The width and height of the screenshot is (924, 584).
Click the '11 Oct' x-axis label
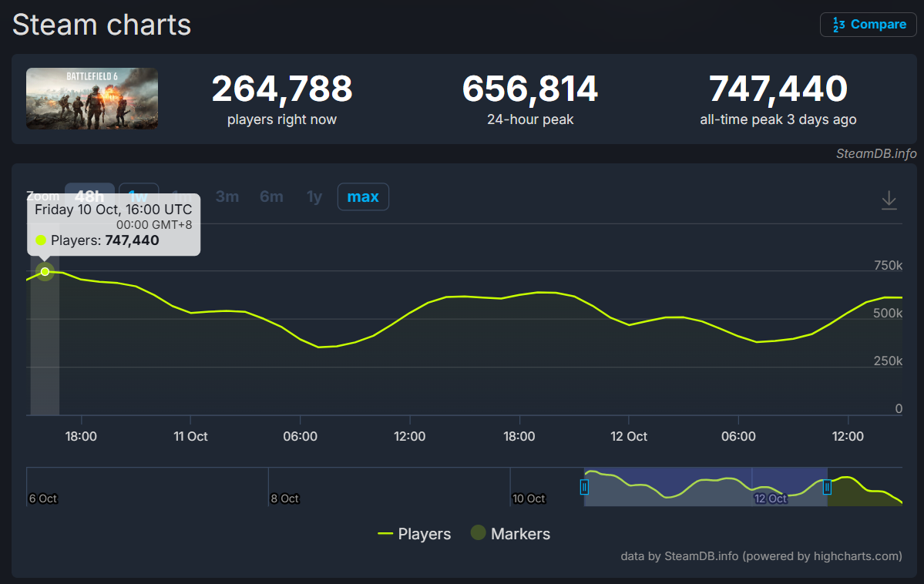190,437
